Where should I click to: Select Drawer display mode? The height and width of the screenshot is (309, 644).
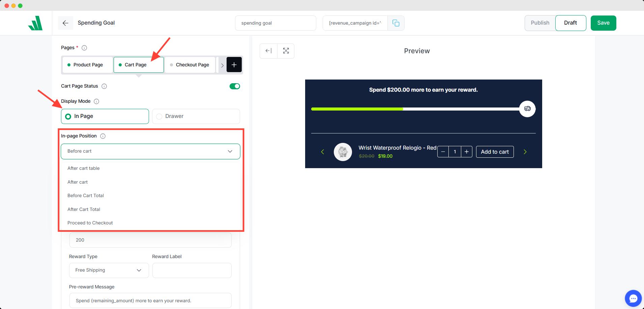[x=196, y=116]
